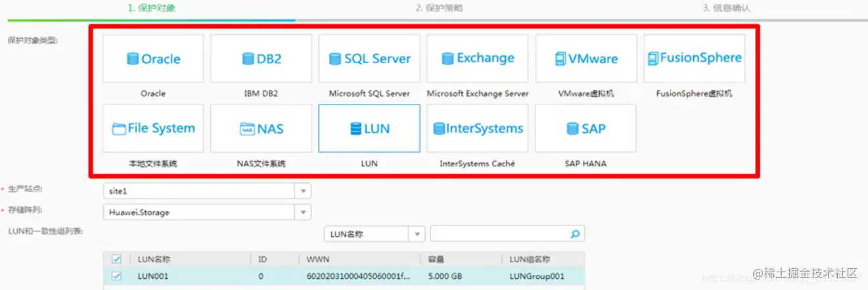Click the 'IBM DB2' caption text

261,93
